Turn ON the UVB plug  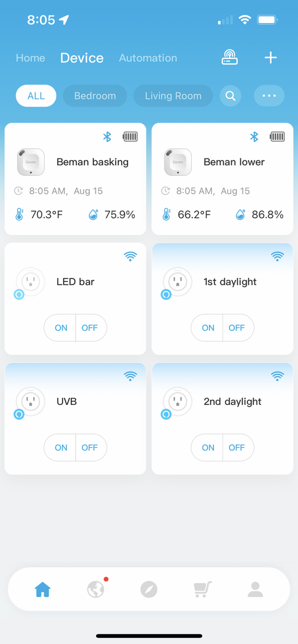coord(60,448)
